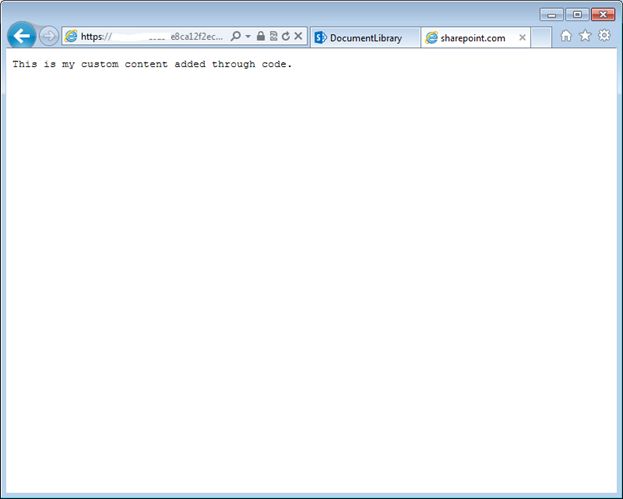Open the Home page icon
The width and height of the screenshot is (623, 499).
pos(566,36)
